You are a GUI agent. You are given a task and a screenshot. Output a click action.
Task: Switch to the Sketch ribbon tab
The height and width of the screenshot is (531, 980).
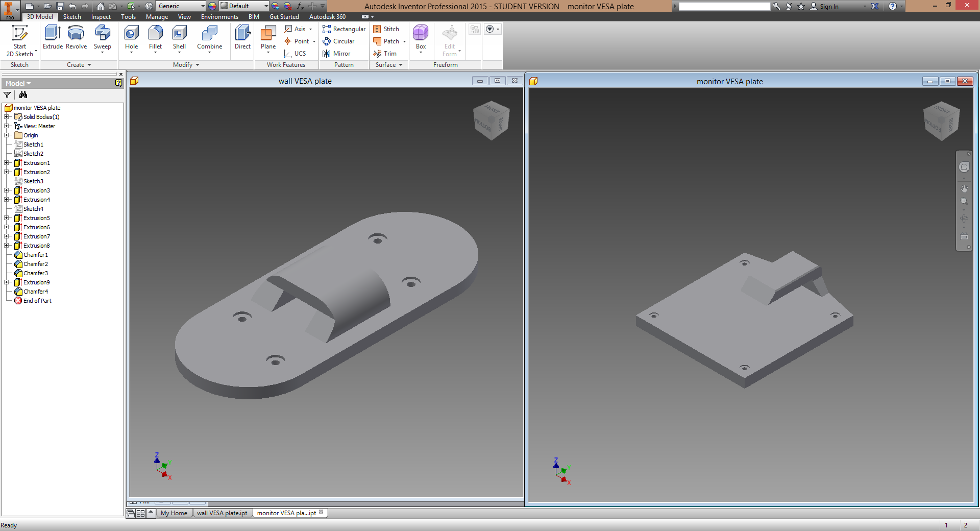click(71, 17)
